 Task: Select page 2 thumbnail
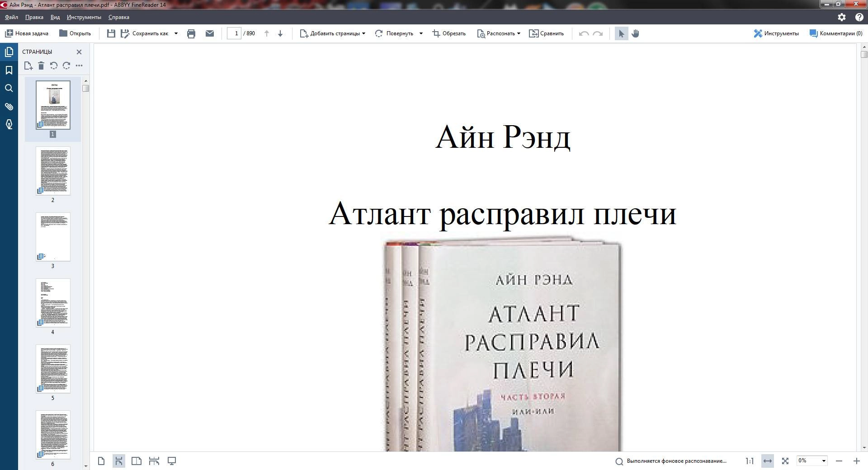pyautogui.click(x=53, y=171)
